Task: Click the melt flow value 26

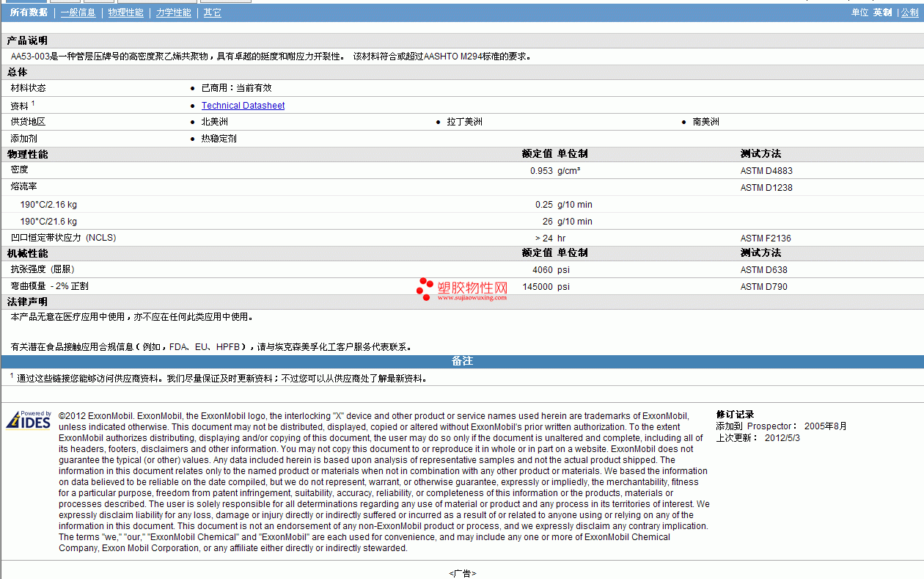Action: click(547, 222)
